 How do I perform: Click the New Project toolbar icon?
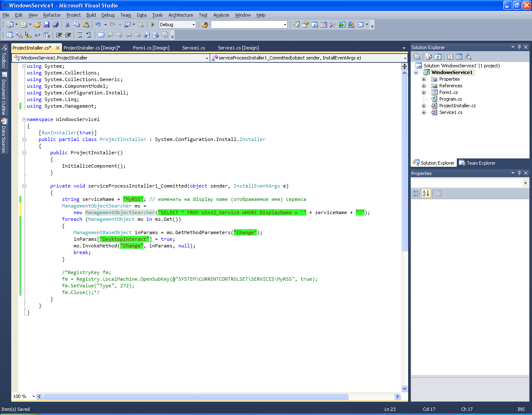point(10,25)
